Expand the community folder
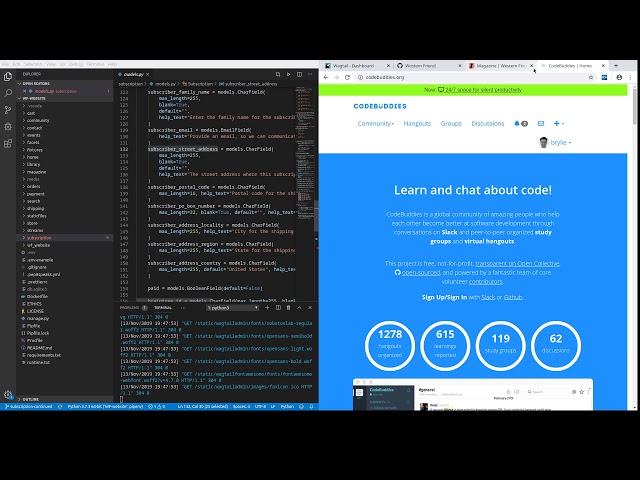Viewport: 640px width, 480px height. (38, 120)
